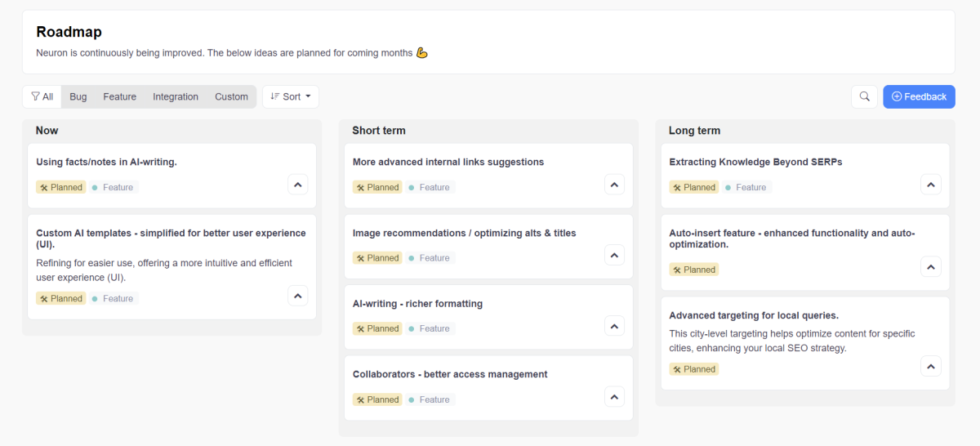Upvote 'Advanced targeting for local queries'
The width and height of the screenshot is (980, 446).
[x=930, y=366]
